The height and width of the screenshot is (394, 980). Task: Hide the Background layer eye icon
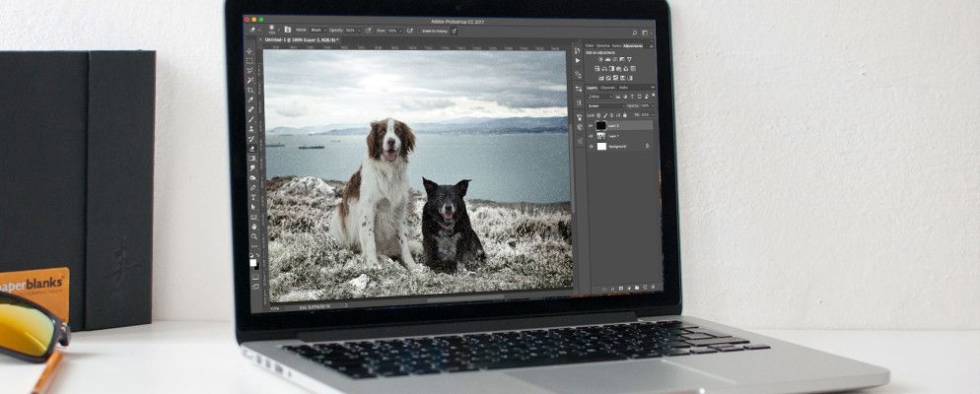point(592,146)
